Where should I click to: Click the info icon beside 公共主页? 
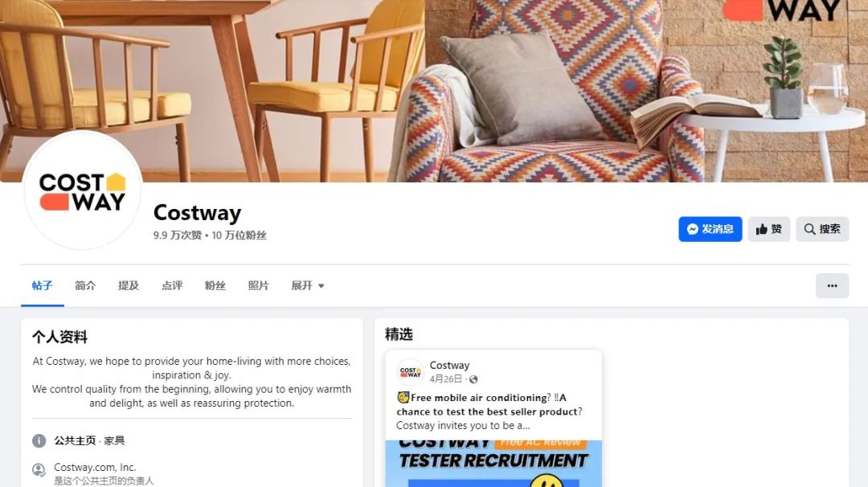39,441
